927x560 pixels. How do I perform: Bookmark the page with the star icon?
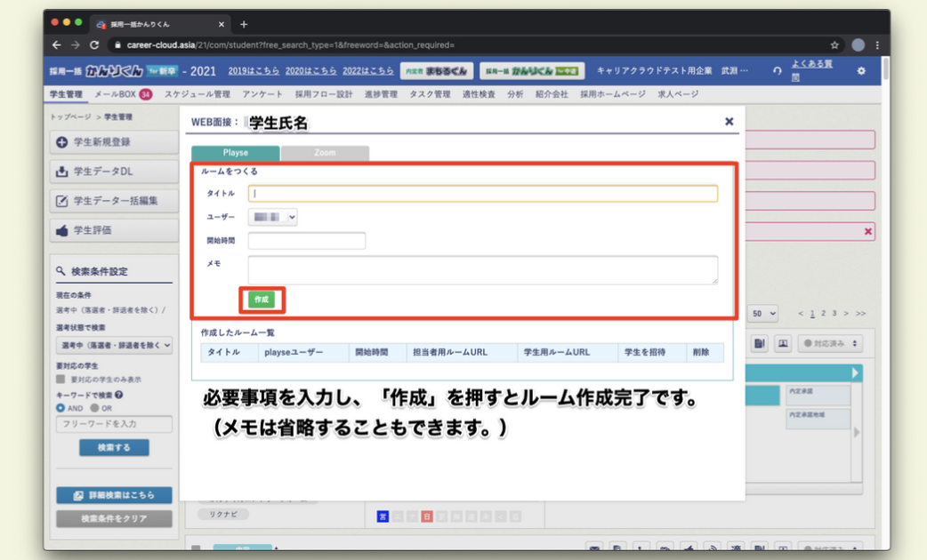[x=834, y=45]
